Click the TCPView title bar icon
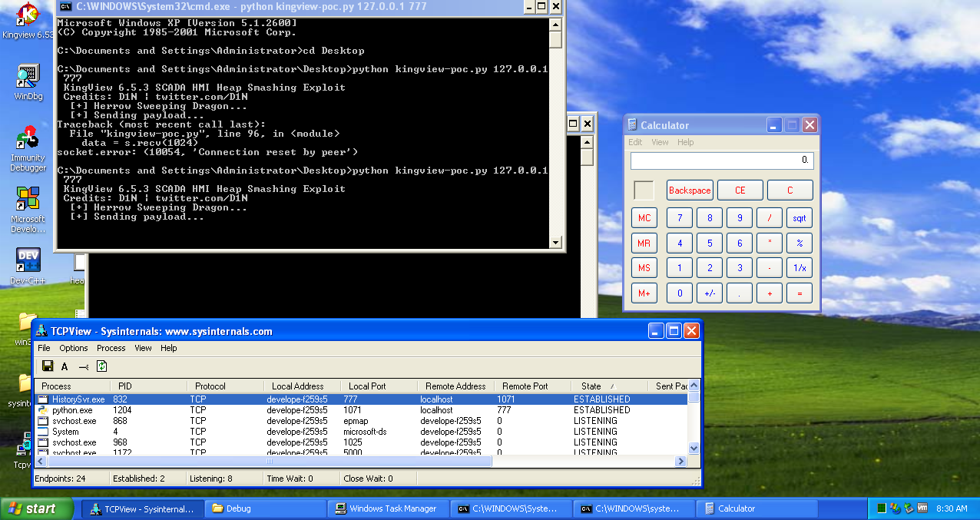Screen dimensions: 980x520 point(41,331)
